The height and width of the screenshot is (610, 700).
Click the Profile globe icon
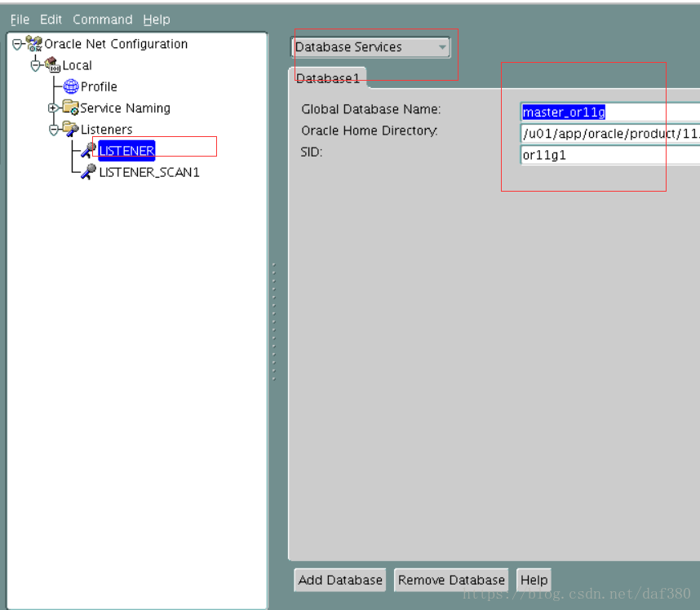pyautogui.click(x=70, y=86)
